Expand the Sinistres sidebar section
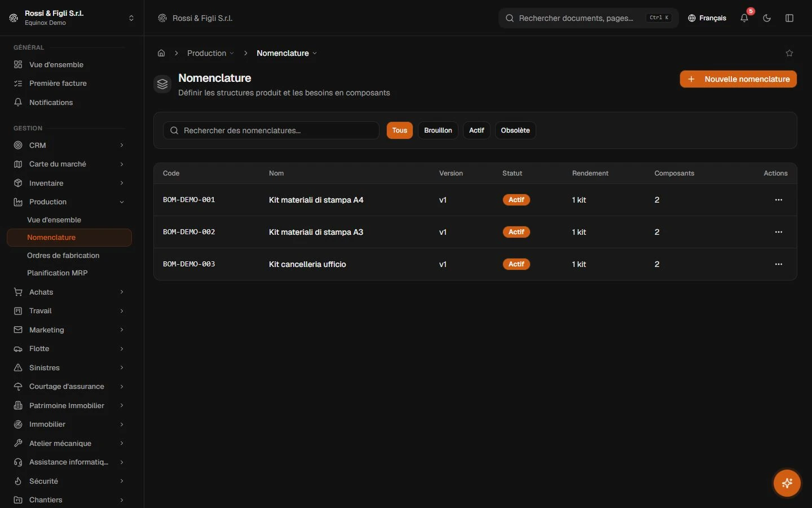This screenshot has width=812, height=508. pyautogui.click(x=69, y=367)
